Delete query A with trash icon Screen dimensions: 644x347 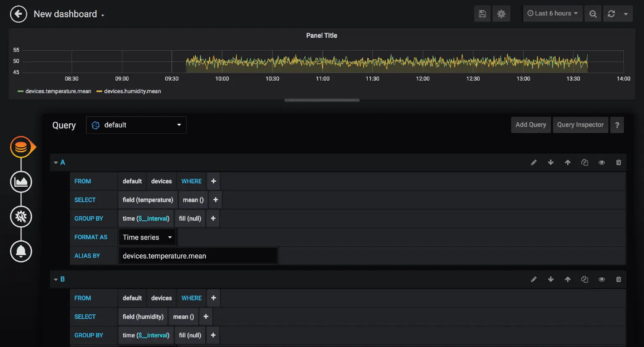[x=618, y=162]
